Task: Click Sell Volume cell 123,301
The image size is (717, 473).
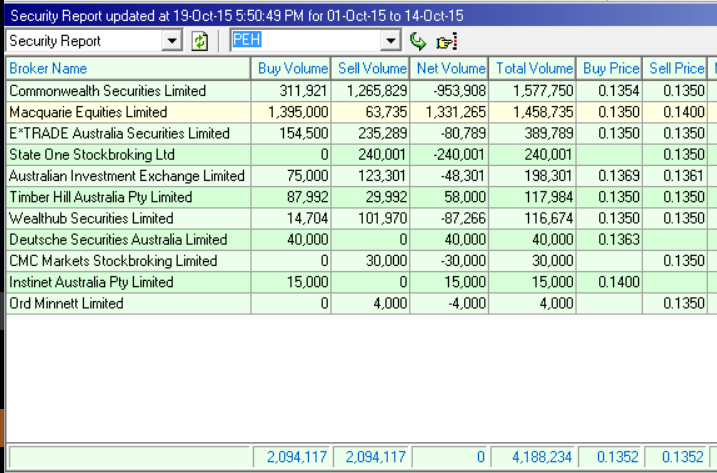Action: pos(370,176)
